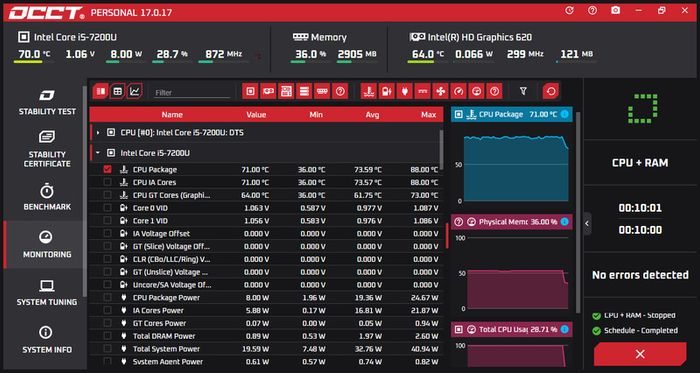Screen dimensions: 700x373
Task: Click the 00:10:01 elapsed time
Action: [x=640, y=208]
